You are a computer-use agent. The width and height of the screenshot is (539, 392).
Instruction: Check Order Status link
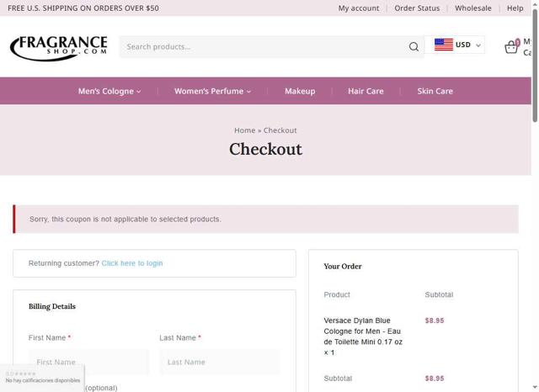(417, 8)
